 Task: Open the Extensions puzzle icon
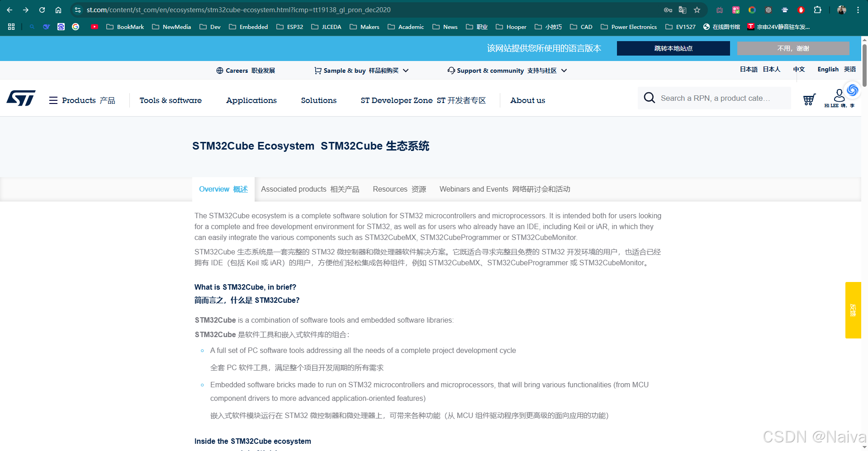coord(817,10)
